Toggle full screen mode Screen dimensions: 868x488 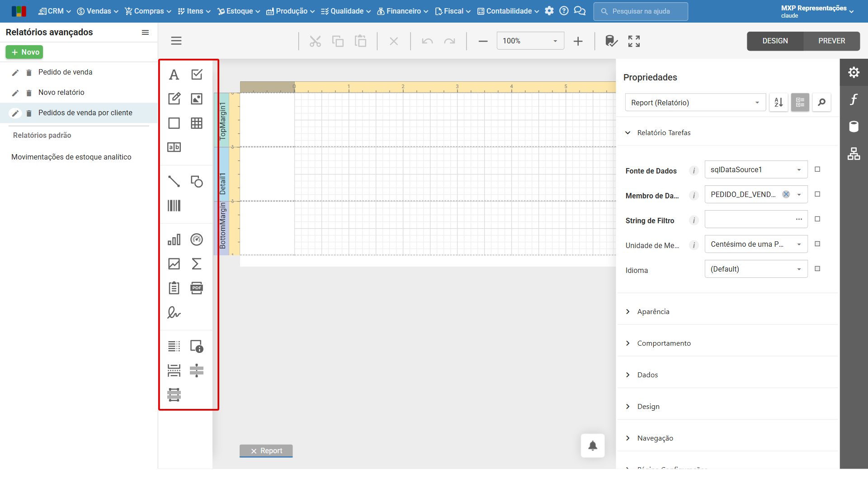(x=634, y=41)
